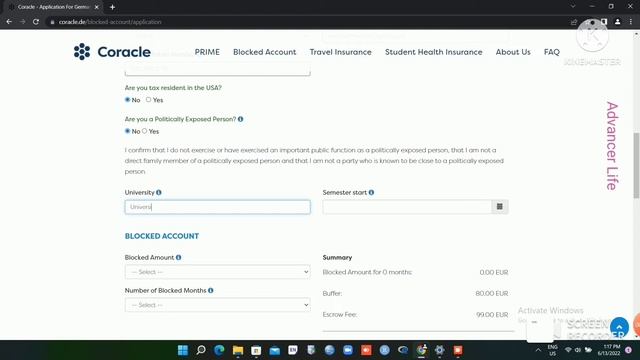
Task: Go forward in the browser
Action: click(x=22, y=22)
